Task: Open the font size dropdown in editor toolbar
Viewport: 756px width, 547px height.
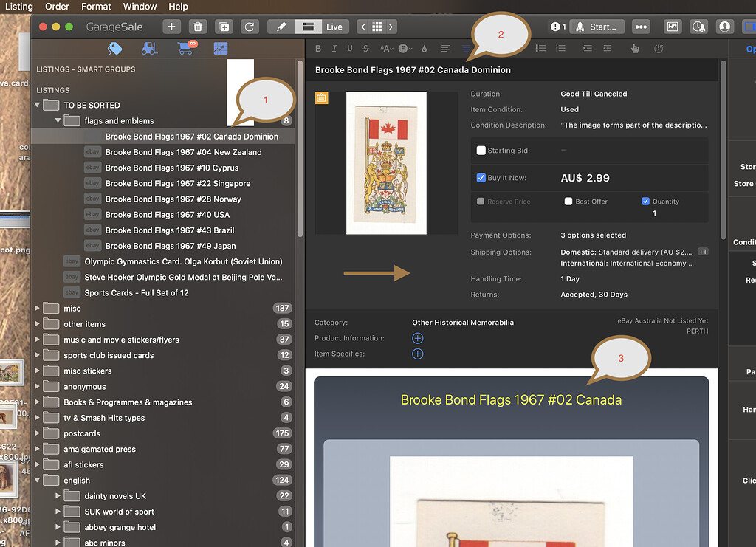Action: pyautogui.click(x=386, y=49)
